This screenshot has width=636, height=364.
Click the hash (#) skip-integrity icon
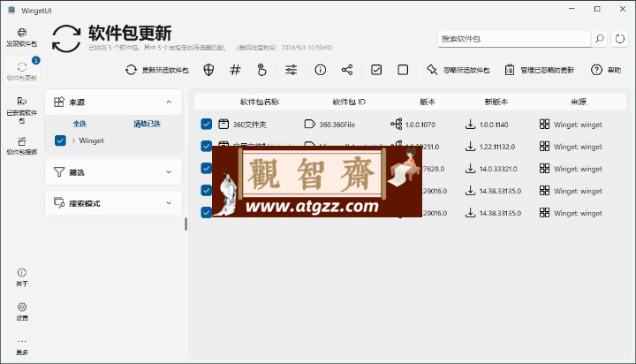[235, 70]
